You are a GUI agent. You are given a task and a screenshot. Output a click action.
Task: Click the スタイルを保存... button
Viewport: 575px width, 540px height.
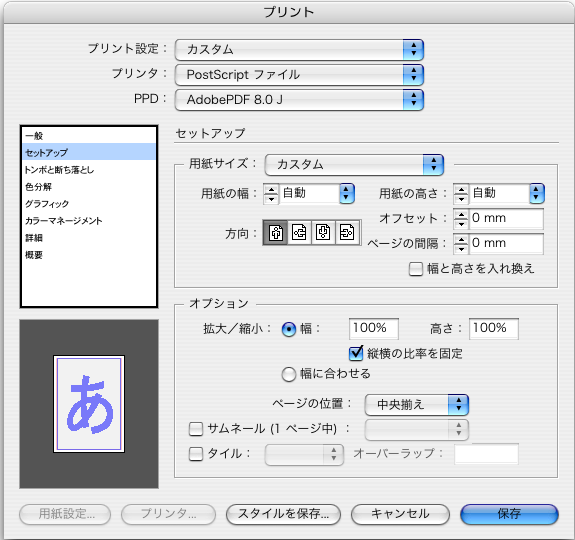coord(283,514)
